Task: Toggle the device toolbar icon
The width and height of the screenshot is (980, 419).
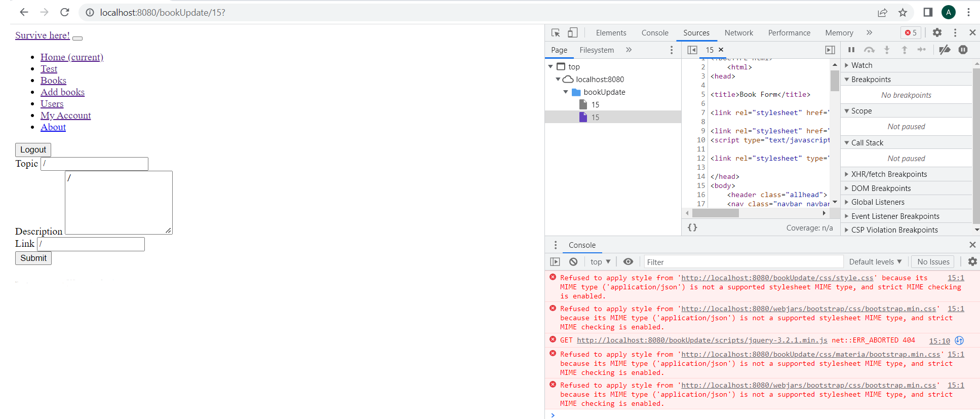Action: [x=572, y=32]
